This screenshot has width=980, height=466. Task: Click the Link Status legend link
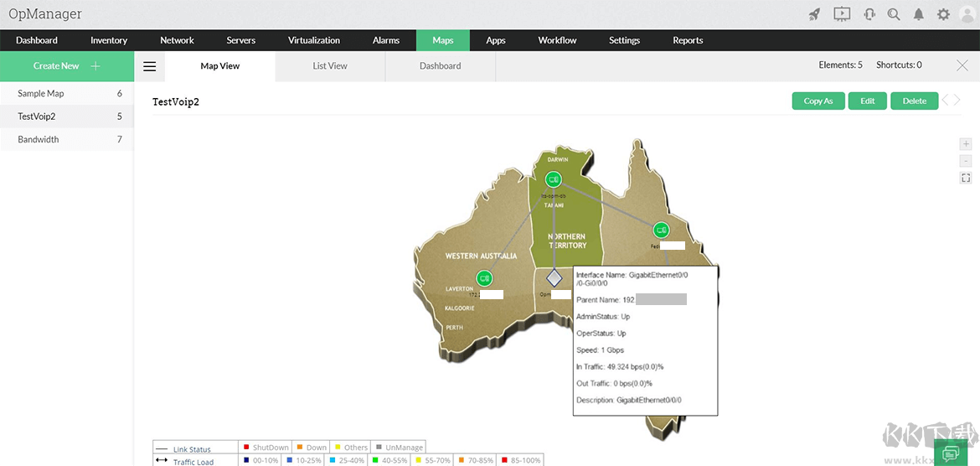tap(192, 449)
